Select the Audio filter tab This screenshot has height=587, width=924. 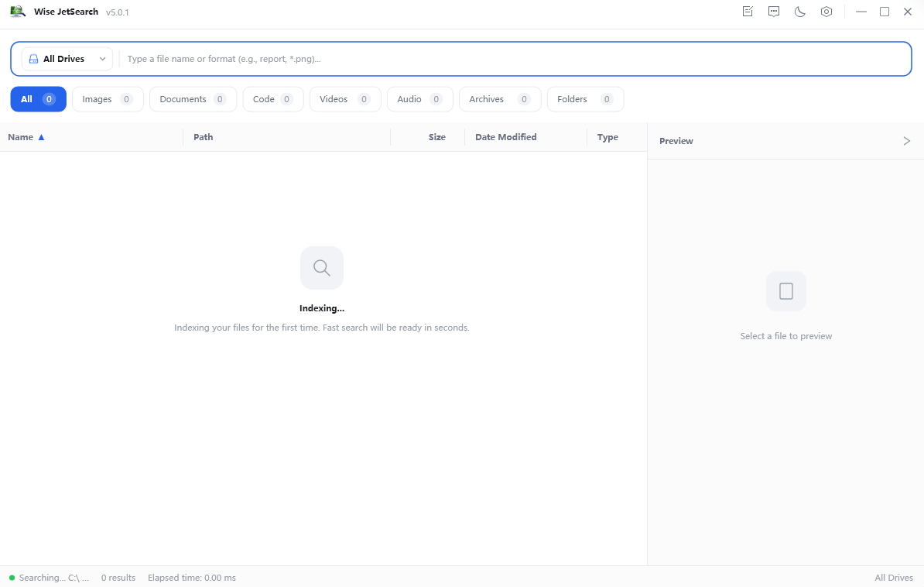pos(420,99)
